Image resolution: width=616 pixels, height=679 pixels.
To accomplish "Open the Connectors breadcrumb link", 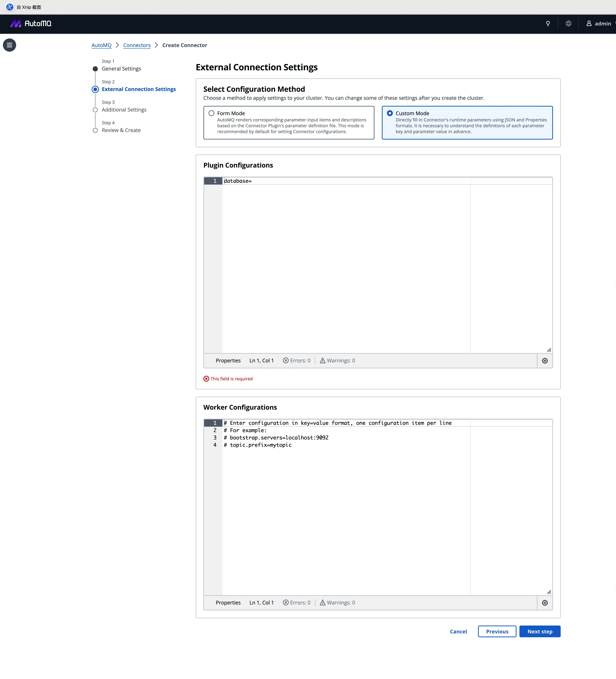I will (x=137, y=45).
